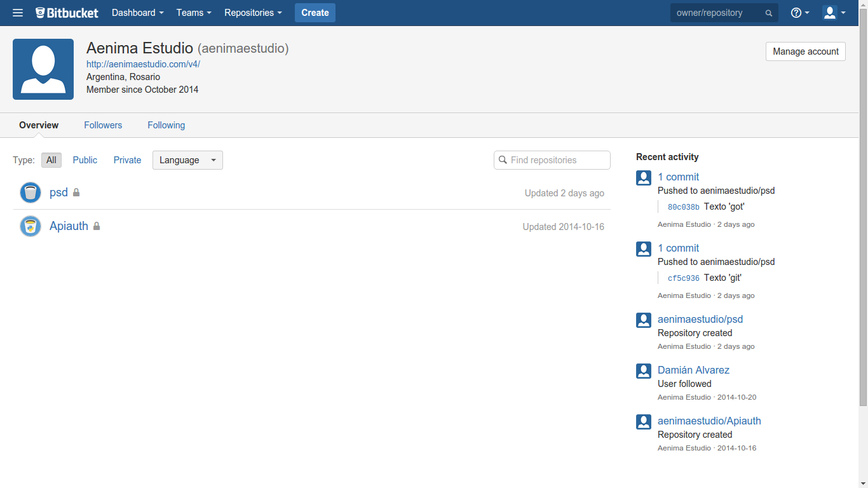This screenshot has height=488, width=868.
Task: Open commit hash 80c038b
Action: coord(684,207)
